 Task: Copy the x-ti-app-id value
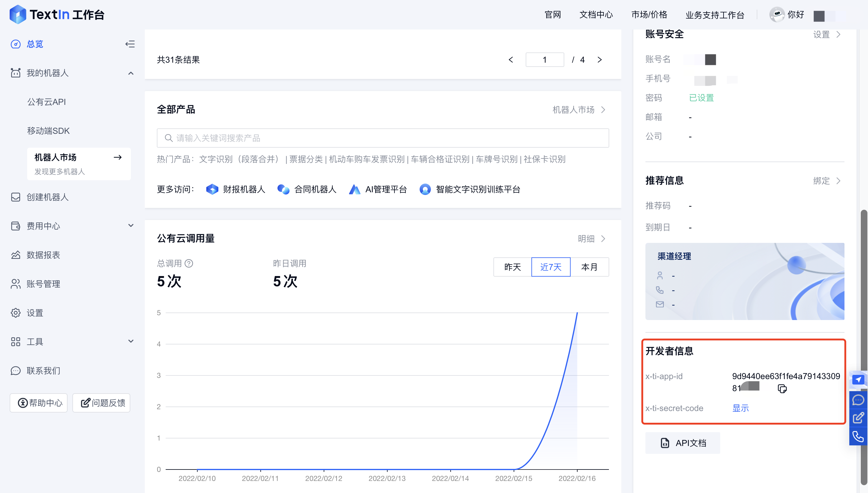[782, 388]
